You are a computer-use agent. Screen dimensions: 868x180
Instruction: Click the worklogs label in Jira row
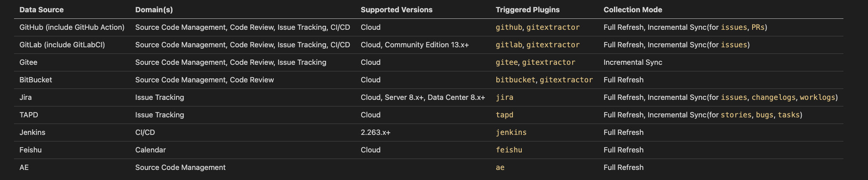[817, 97]
